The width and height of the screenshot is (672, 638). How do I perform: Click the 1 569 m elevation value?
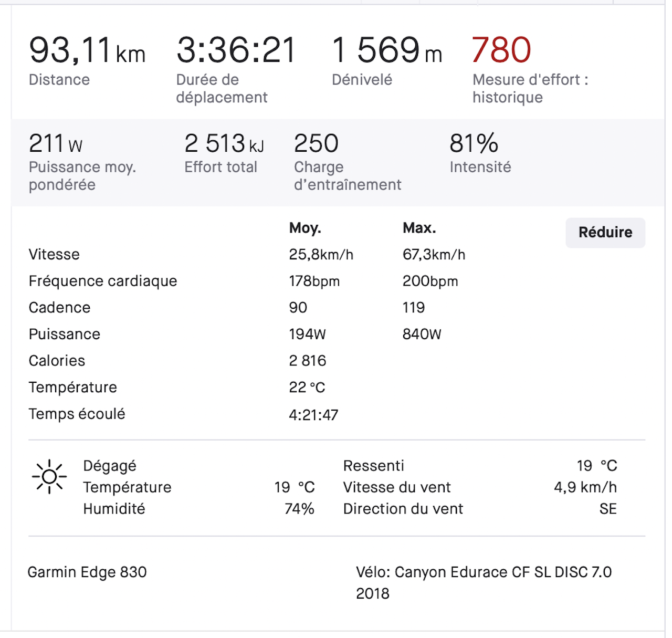(x=386, y=50)
